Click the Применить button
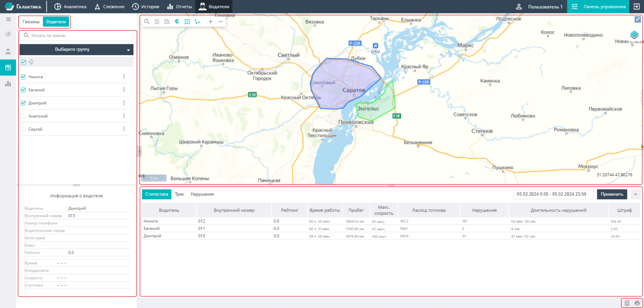 [x=612, y=194]
